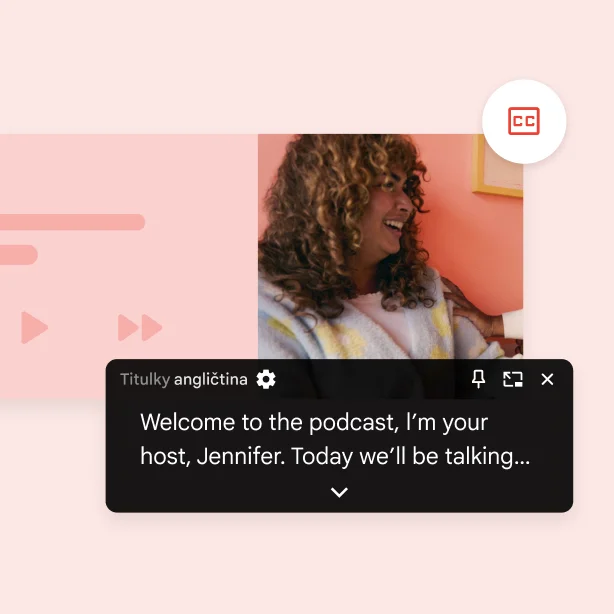Toggle closed captions with the CC badge
This screenshot has width=614, height=614.
point(524,122)
